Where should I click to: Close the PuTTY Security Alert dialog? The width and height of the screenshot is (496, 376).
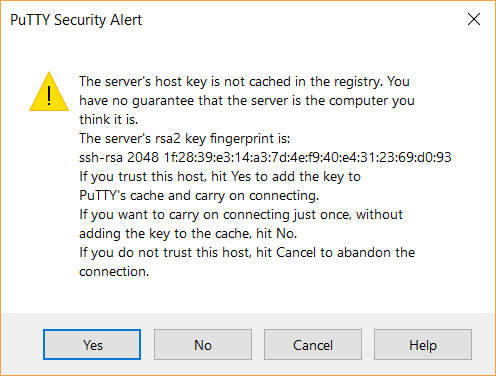coord(474,19)
